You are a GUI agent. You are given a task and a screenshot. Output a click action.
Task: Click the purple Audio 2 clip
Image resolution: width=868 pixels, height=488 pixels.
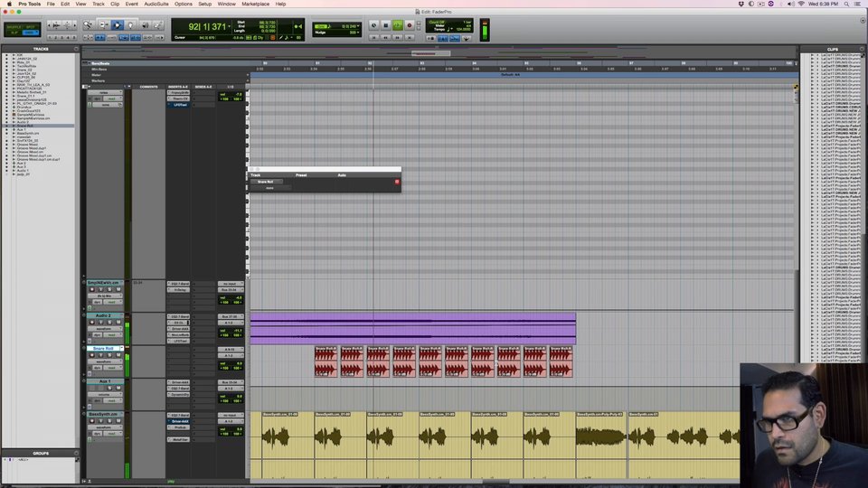tap(412, 328)
